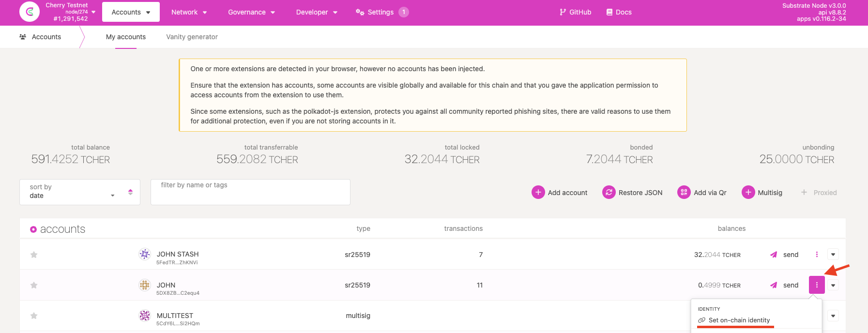
Task: Click the JOHN account identicon
Action: tap(144, 285)
